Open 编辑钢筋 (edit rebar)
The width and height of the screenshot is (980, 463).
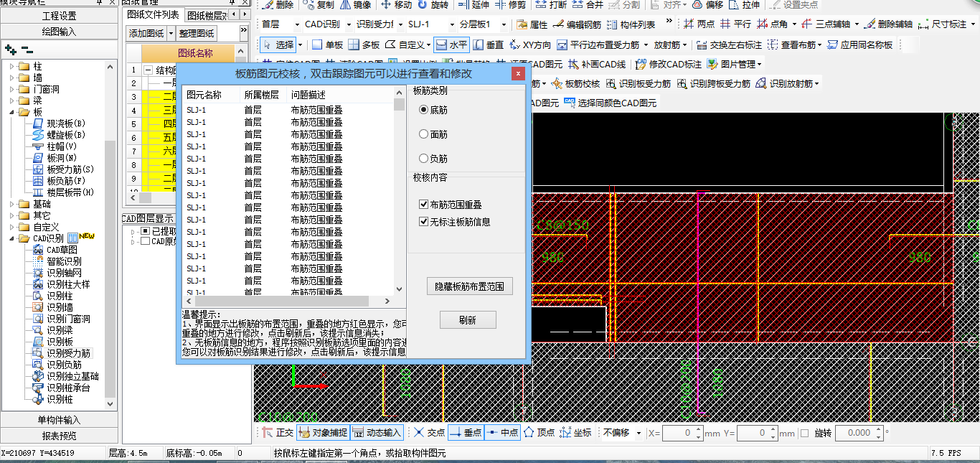pos(579,24)
